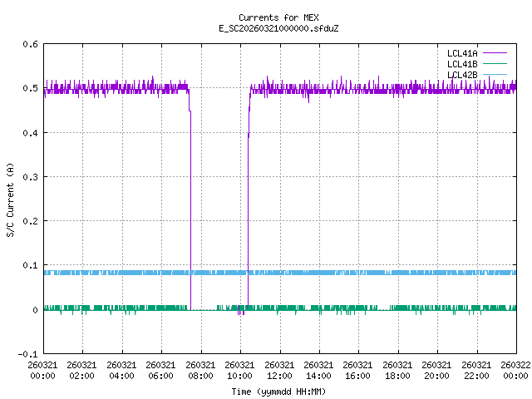The width and height of the screenshot is (532, 399).
Task: Click the 'S/C Current (A)' y-axis label
Action: pyautogui.click(x=11, y=199)
